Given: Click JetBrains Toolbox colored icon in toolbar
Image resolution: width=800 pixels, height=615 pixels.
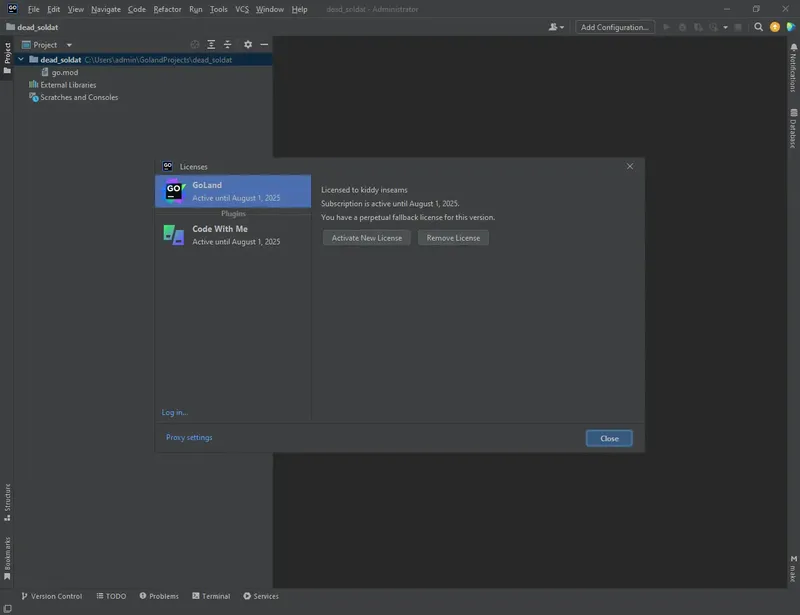Looking at the screenshot, I should [791, 27].
